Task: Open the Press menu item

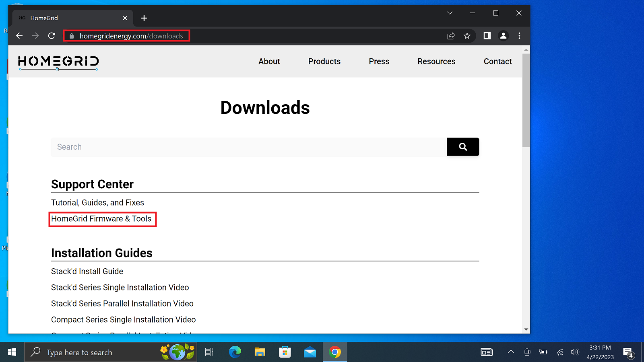Action: point(379,62)
